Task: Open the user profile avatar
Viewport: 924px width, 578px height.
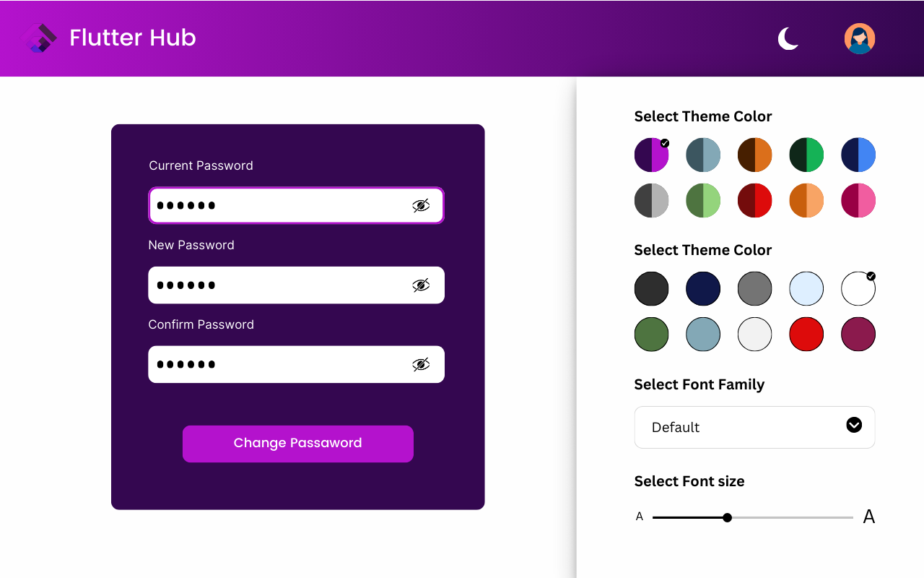Action: coord(859,38)
